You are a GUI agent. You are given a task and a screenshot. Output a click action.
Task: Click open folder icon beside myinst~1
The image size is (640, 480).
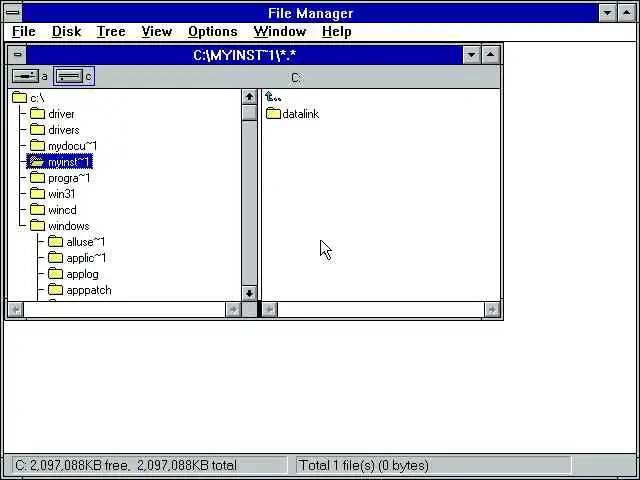click(37, 162)
